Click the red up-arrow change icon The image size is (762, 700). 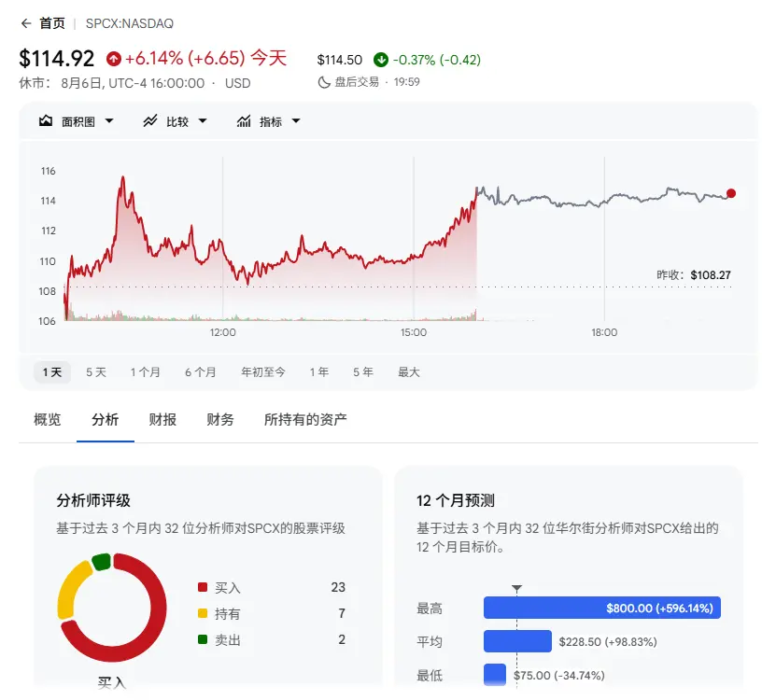pyautogui.click(x=114, y=59)
